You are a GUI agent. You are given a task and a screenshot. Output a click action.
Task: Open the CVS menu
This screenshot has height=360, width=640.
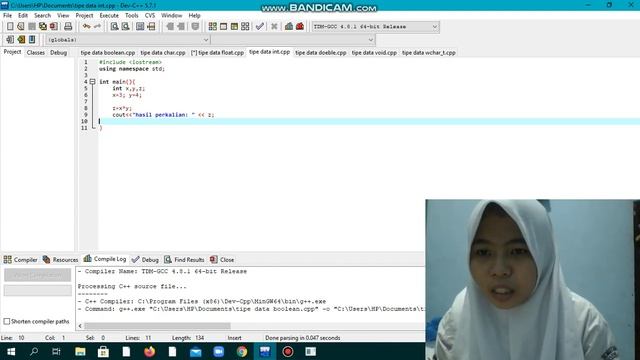click(x=150, y=16)
